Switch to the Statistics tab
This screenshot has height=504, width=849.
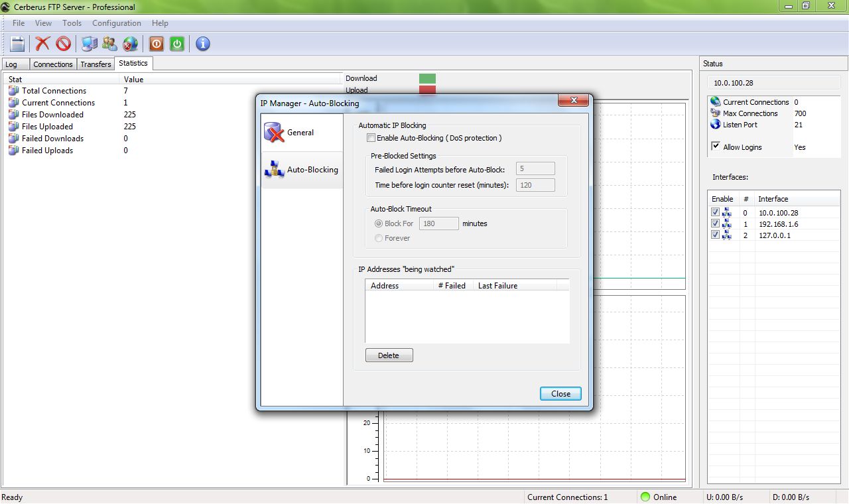pos(133,63)
